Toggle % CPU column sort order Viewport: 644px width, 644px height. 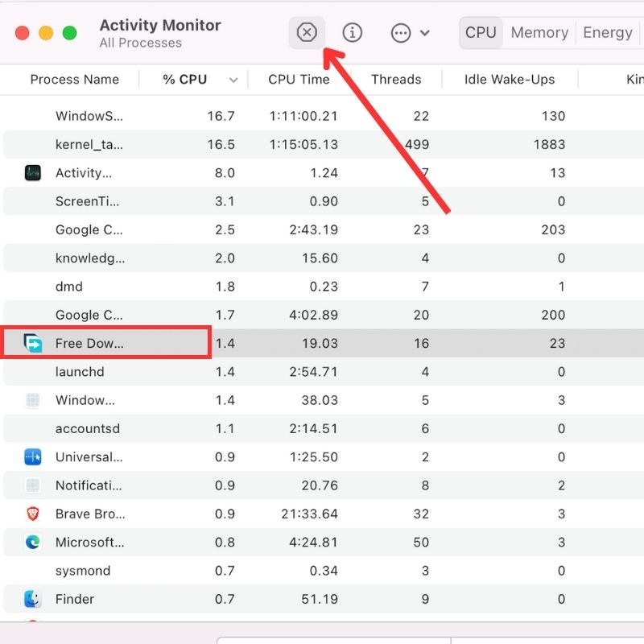[193, 79]
